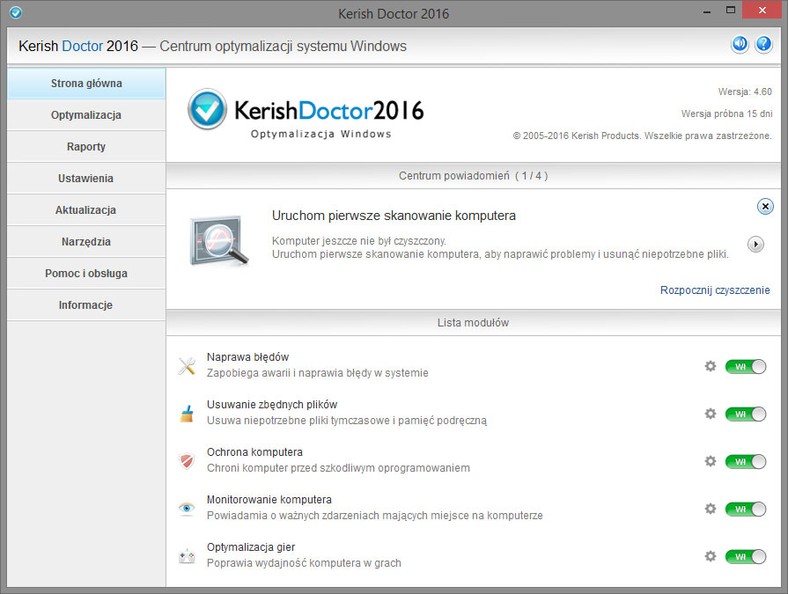This screenshot has width=788, height=594.
Task: Disable the Ochrona komputera switch
Action: [745, 461]
